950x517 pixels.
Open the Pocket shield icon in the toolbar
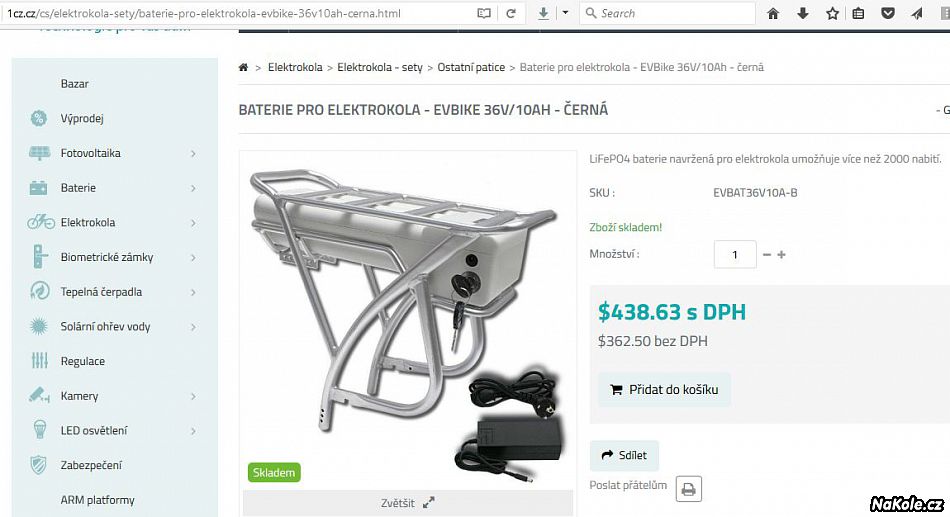tap(888, 13)
